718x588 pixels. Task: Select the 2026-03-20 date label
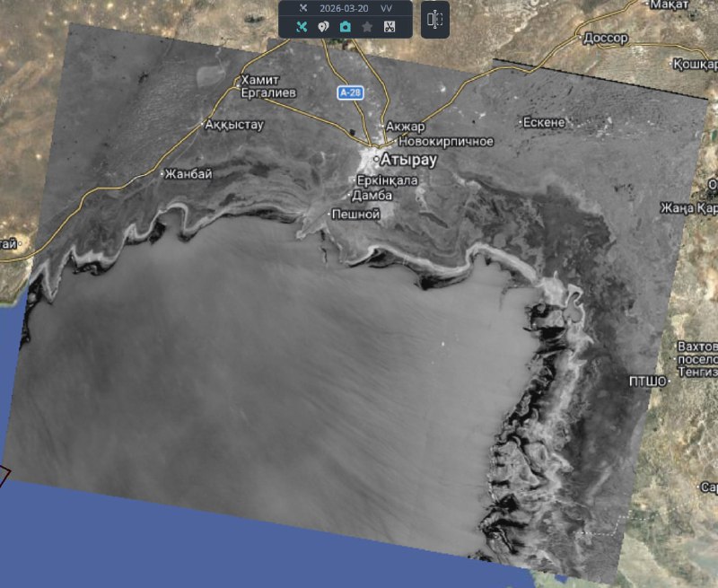344,8
